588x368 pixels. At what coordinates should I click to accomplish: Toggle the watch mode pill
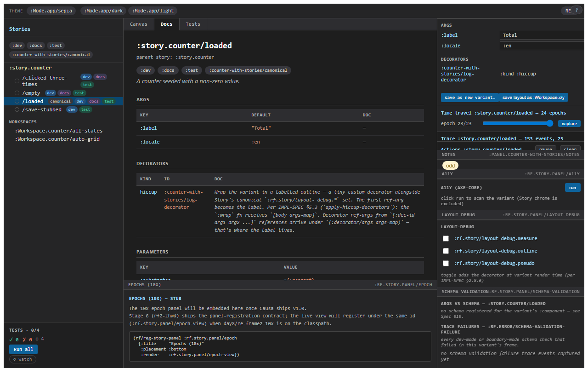click(23, 359)
